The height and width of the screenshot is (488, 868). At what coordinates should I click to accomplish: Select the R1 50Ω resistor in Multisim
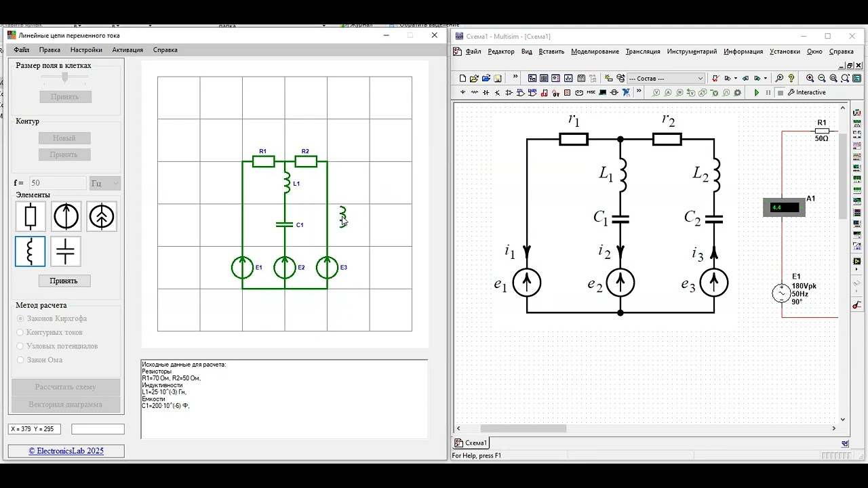click(x=821, y=130)
